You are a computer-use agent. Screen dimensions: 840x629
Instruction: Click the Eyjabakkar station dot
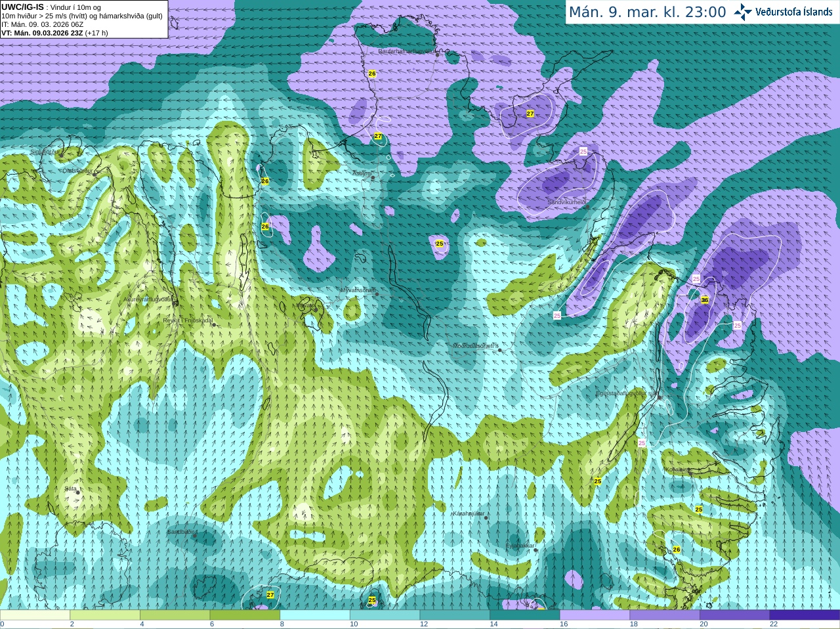[536, 550]
